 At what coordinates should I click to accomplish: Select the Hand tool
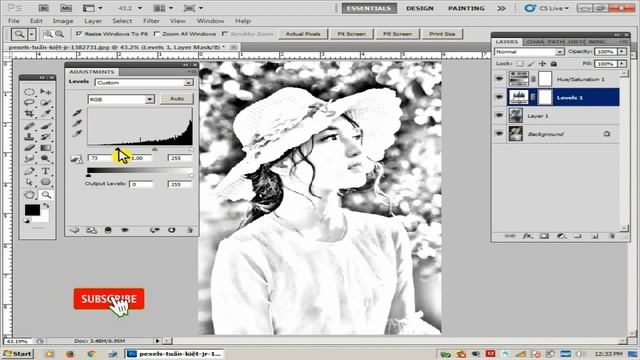[29, 195]
